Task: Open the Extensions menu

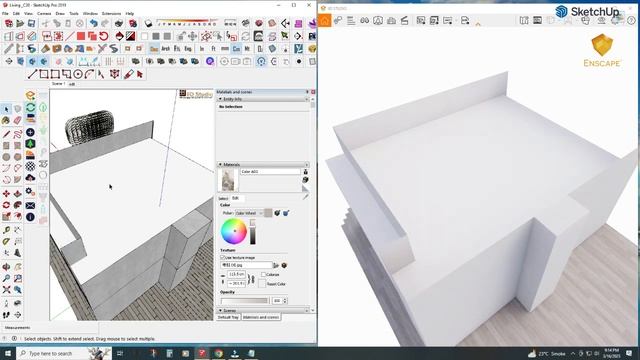Action: 111,13
